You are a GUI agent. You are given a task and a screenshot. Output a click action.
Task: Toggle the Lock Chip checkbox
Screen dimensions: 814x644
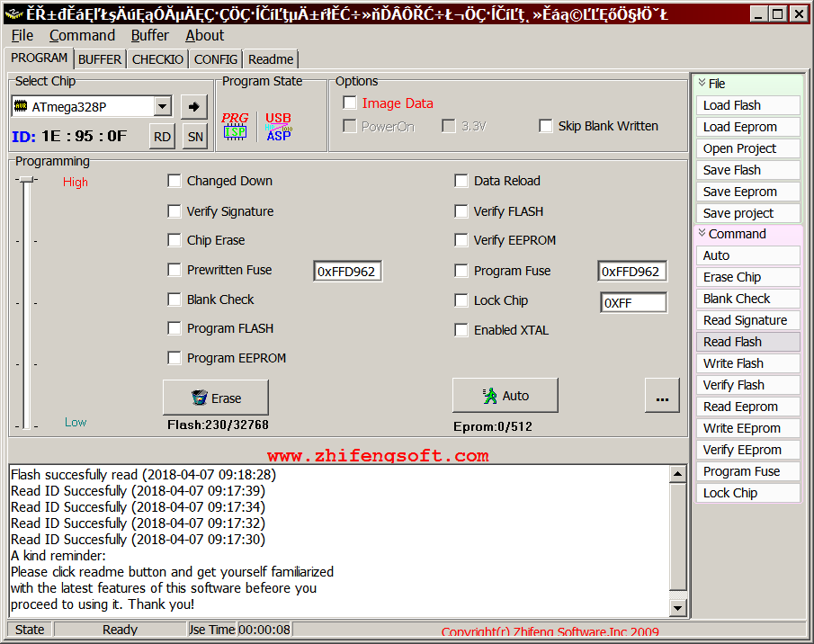tap(461, 300)
